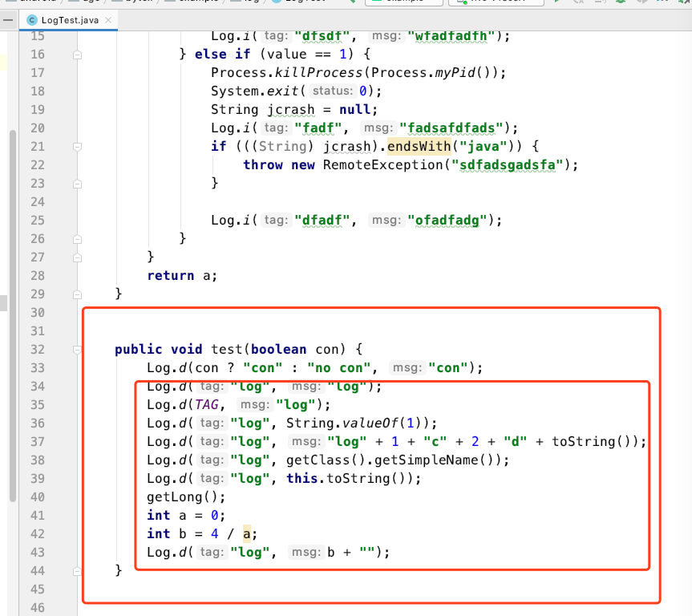Open the example run configuration dropdown
Image resolution: width=692 pixels, height=616 pixels.
(x=405, y=2)
